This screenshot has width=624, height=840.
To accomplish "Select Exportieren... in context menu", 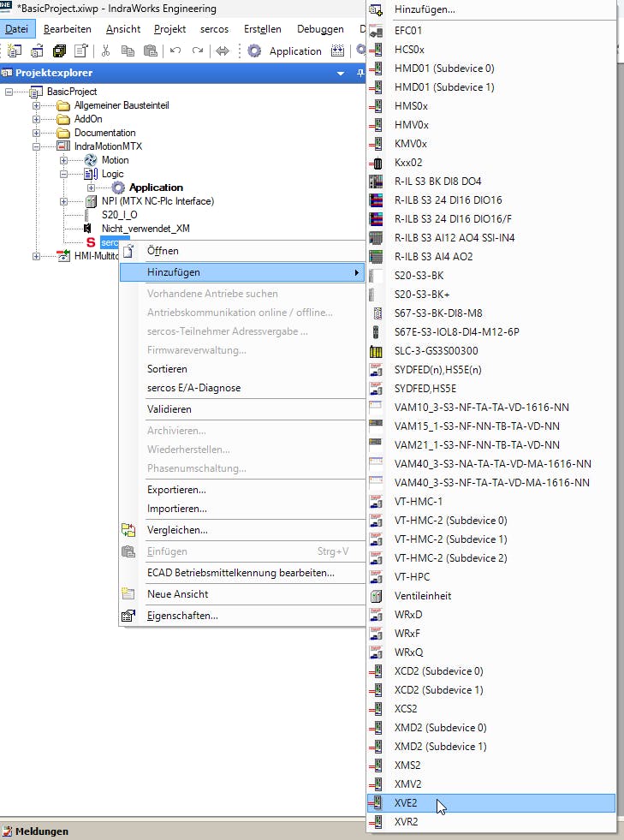I will point(176,490).
